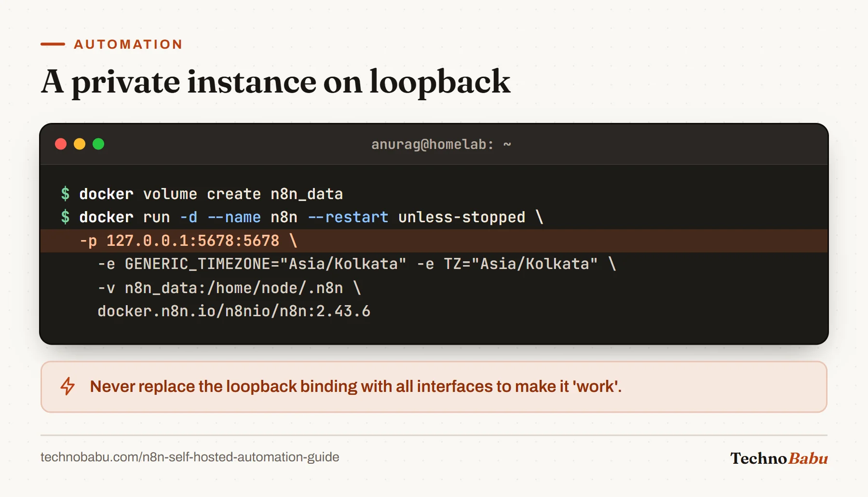Click the first green dollar prompt symbol
The height and width of the screenshot is (497, 868).
click(x=65, y=194)
